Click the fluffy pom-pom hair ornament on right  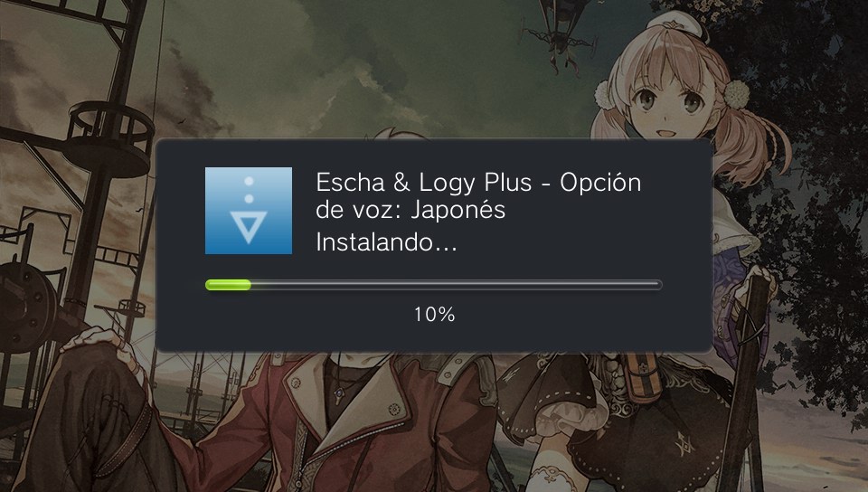[x=736, y=94]
